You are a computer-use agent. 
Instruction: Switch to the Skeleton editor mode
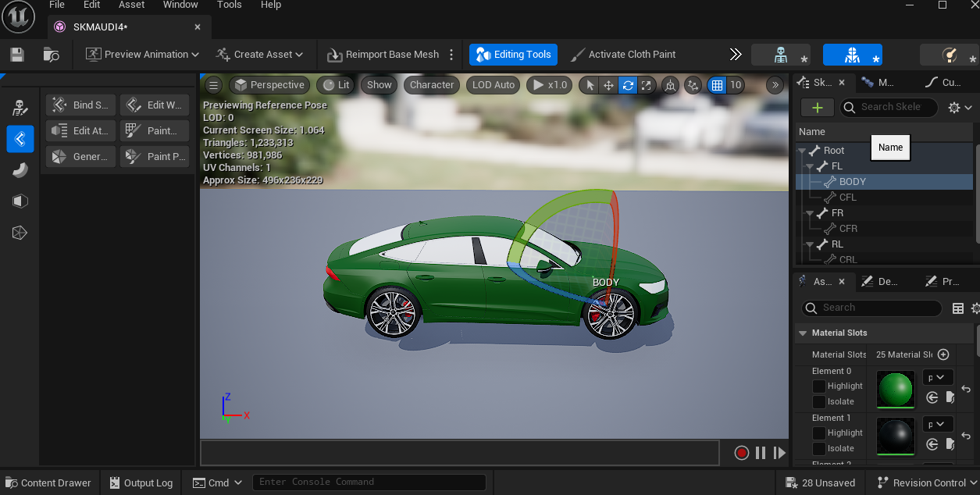tap(781, 55)
